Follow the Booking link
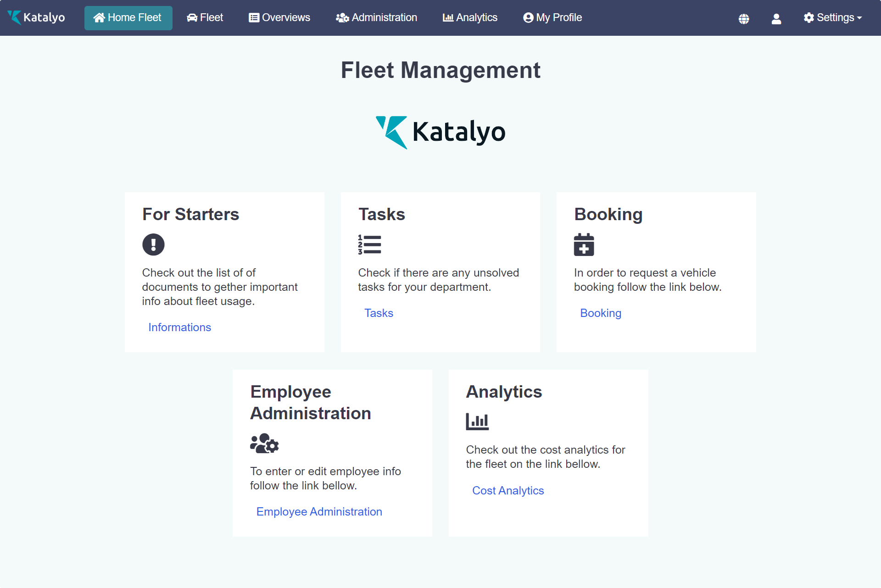Viewport: 881px width, 588px height. pyautogui.click(x=600, y=313)
